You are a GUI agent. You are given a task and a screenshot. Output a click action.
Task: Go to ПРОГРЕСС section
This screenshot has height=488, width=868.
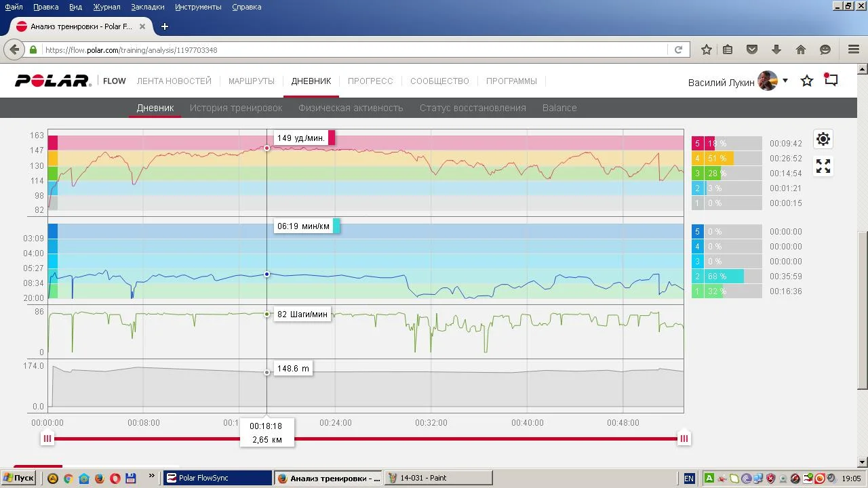pos(370,81)
